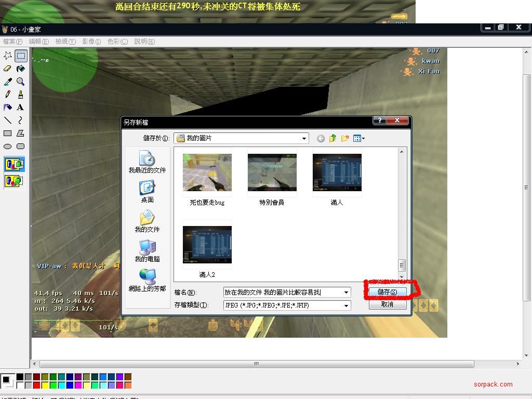Select the Eraser tool in toolbox

point(8,69)
